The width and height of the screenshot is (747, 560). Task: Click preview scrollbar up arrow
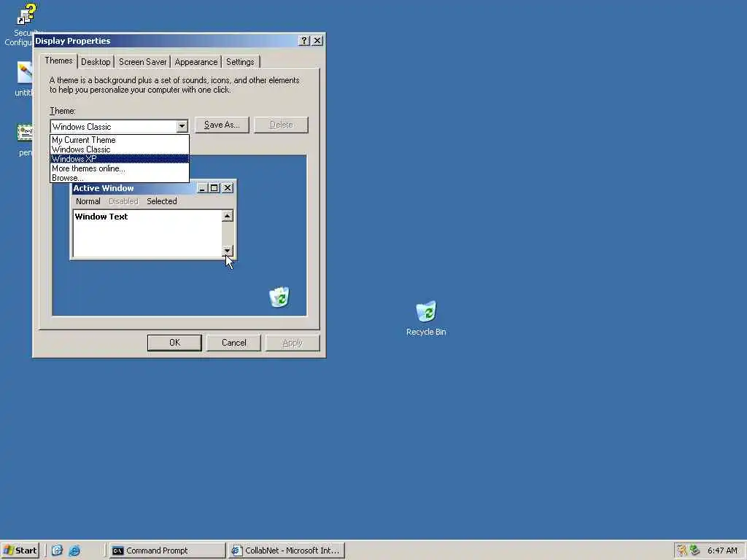coord(228,216)
